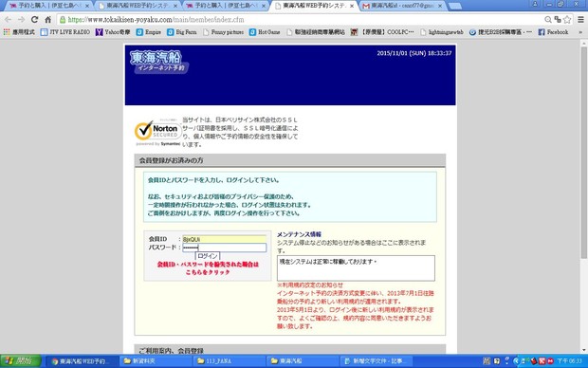Click the forgotten ID/password red link
The image size is (588, 368).
[x=208, y=268]
